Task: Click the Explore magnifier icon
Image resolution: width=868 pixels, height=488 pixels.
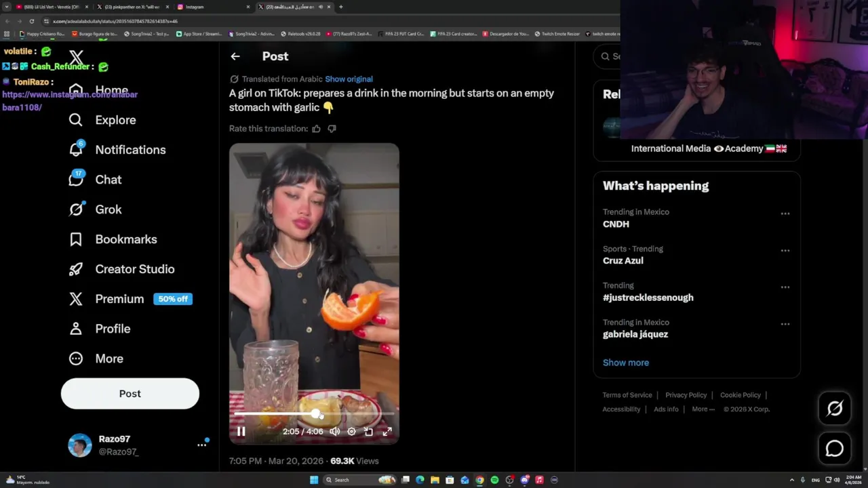Action: [x=76, y=120]
